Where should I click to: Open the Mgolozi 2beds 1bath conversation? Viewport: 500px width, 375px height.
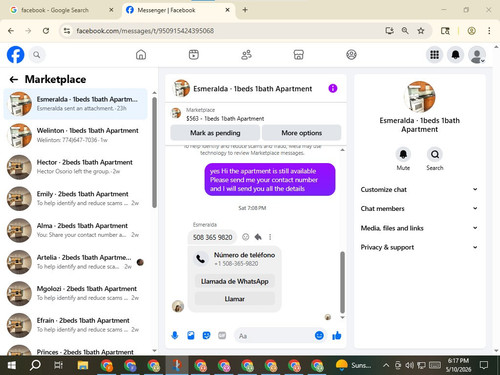[75, 293]
